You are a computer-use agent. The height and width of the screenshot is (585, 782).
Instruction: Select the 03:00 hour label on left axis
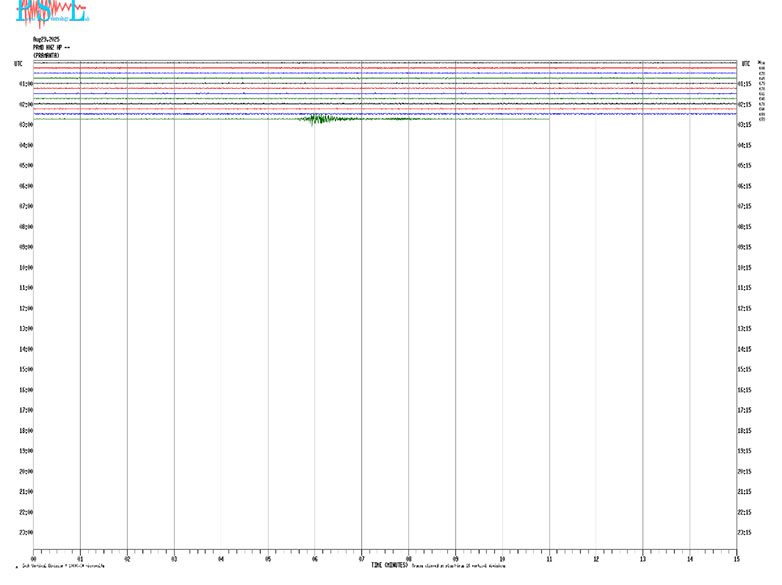pyautogui.click(x=26, y=125)
